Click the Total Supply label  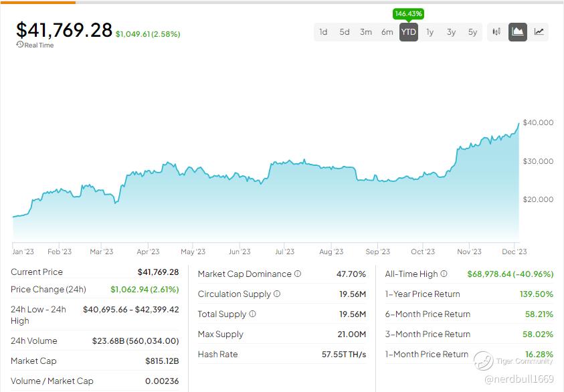pyautogui.click(x=222, y=314)
